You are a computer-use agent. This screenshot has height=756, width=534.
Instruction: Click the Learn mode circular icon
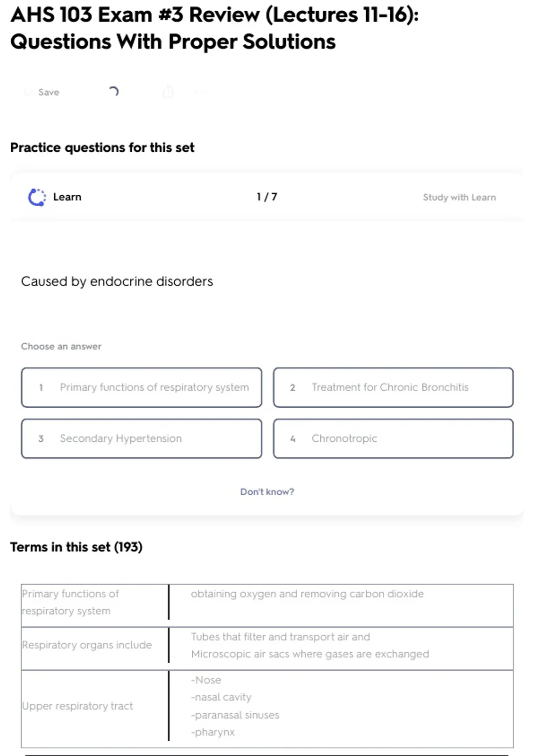(37, 197)
